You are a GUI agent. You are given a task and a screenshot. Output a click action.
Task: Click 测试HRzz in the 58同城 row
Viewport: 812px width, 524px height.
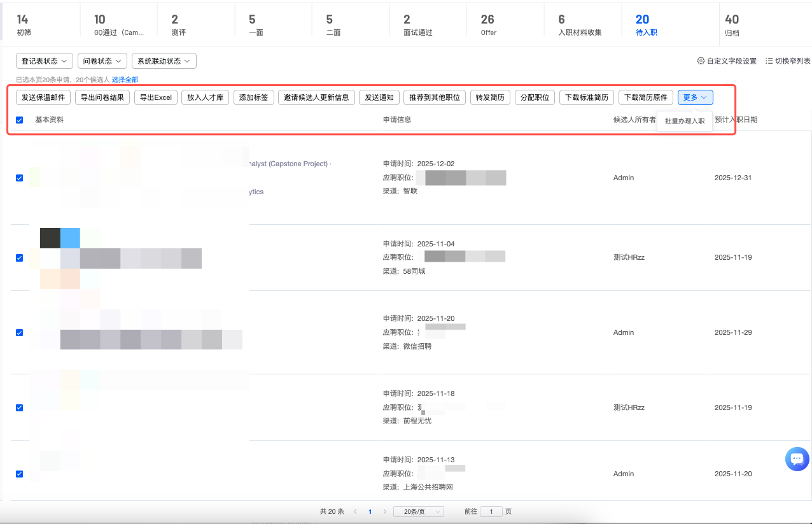coord(629,258)
